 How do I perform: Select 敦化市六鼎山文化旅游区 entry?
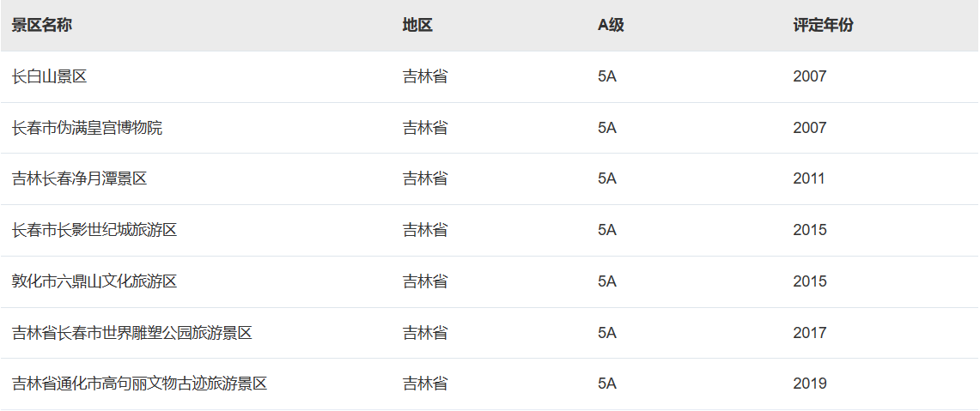pos(94,281)
